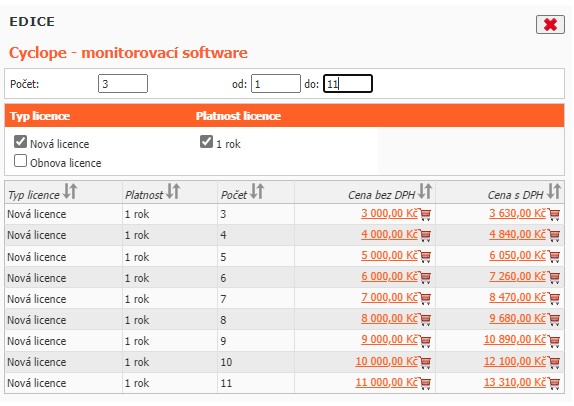Viewport: 574px width, 406px height.
Task: Click cart icon by 12 100,00 Kč
Action: [x=554, y=362]
